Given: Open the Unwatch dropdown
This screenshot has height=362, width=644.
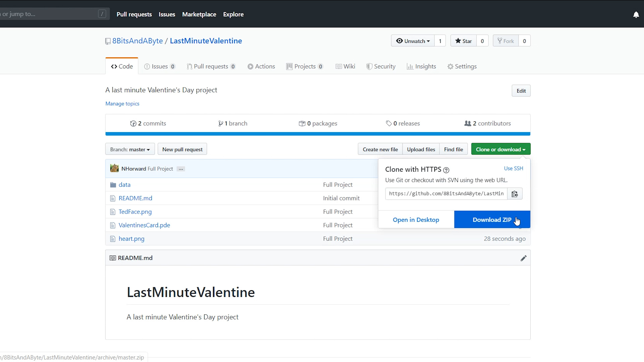Looking at the screenshot, I should tap(412, 41).
